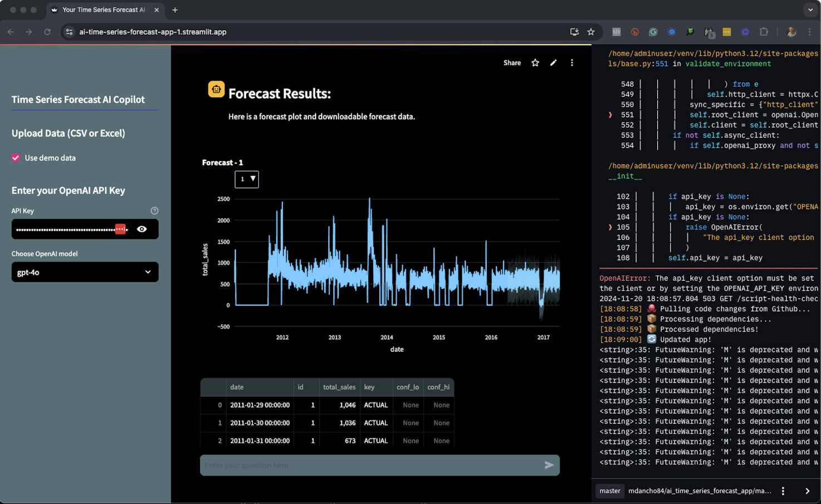Viewport: 821px width, 504px height.
Task: Close the 'Your Time Series Forecast AI' tab
Action: tap(157, 10)
